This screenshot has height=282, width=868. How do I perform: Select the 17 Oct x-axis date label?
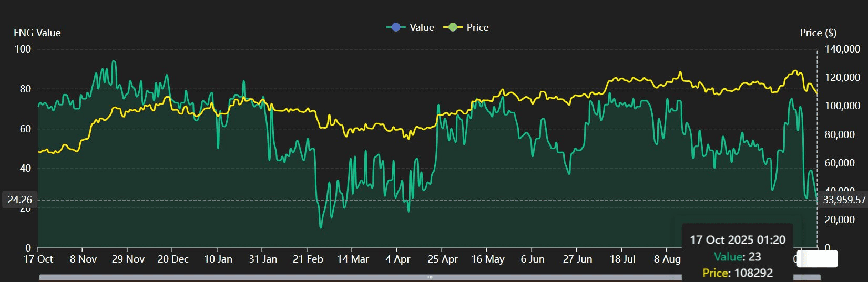click(x=38, y=259)
